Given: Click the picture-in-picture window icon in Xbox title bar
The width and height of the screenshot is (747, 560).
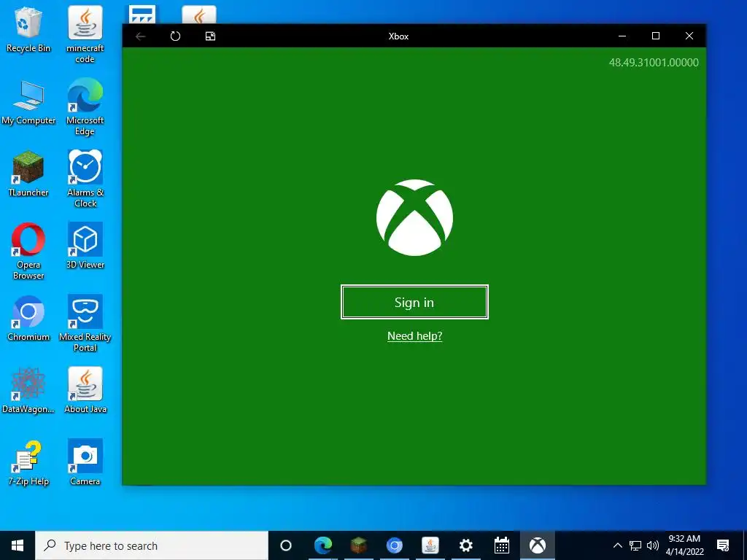Looking at the screenshot, I should 210,36.
